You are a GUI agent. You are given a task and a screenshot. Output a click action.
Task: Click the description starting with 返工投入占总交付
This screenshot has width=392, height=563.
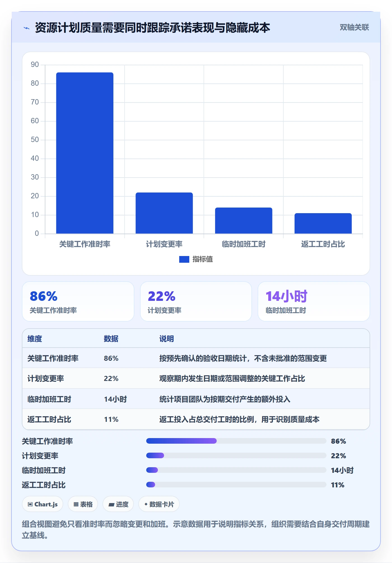pyautogui.click(x=239, y=420)
